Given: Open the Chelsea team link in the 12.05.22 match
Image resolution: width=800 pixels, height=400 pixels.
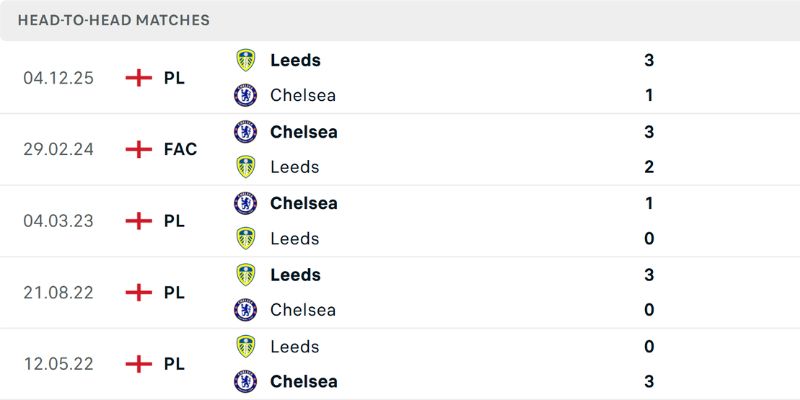Looking at the screenshot, I should tap(303, 381).
